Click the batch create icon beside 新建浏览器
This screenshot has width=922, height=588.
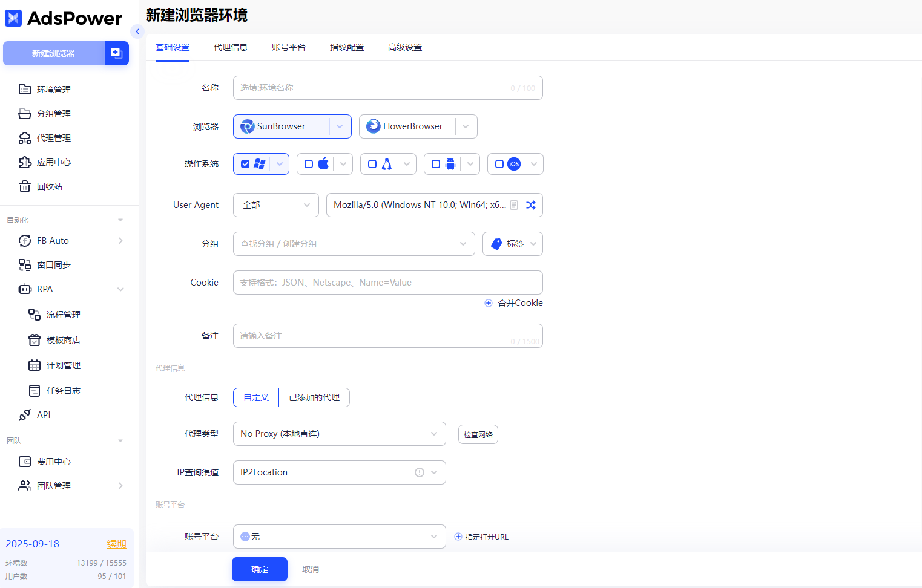pyautogui.click(x=116, y=53)
